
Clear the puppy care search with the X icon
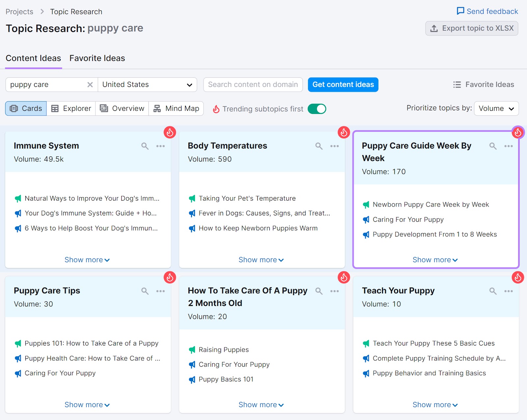coord(90,85)
